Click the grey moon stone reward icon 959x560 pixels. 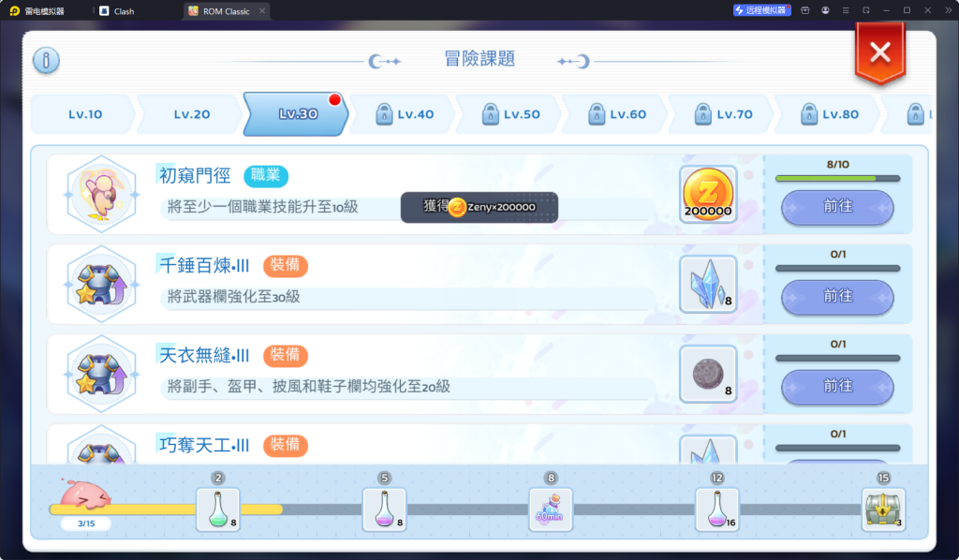(708, 375)
